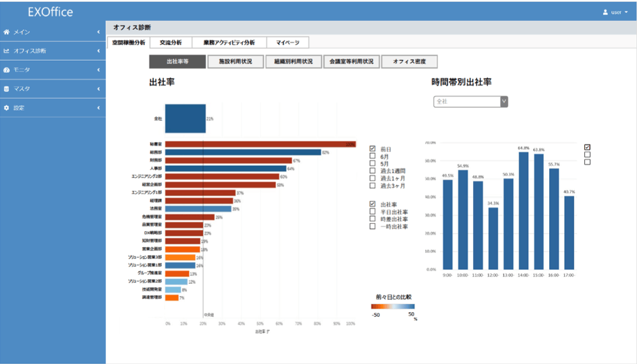Expand the メイン menu chevron
This screenshot has height=364, width=637.
pos(99,32)
